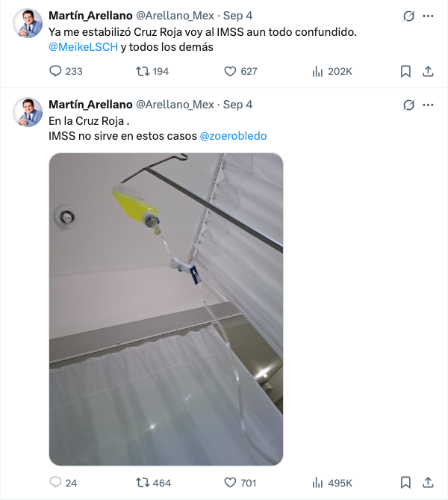Reply to the second tweet with 24 replies
The height and width of the screenshot is (500, 448).
55,483
